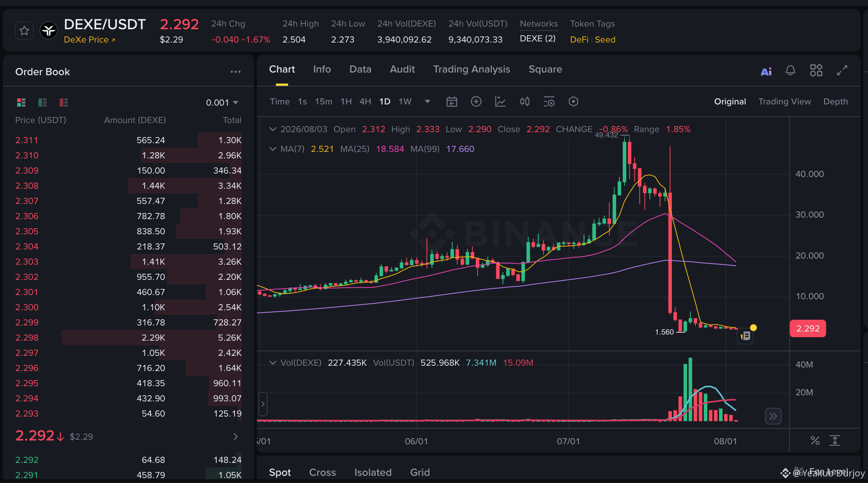
Task: Collapse the MA indicator legend
Action: click(x=272, y=149)
